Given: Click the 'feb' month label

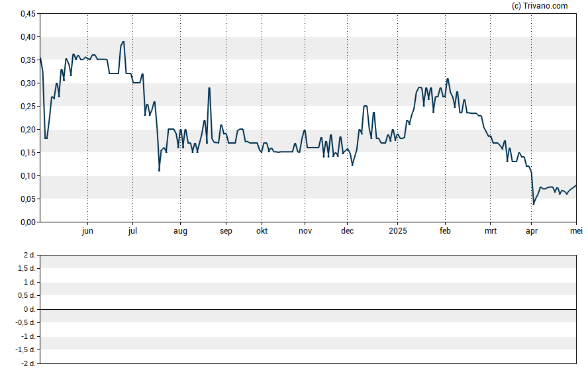Looking at the screenshot, I should point(445,231).
